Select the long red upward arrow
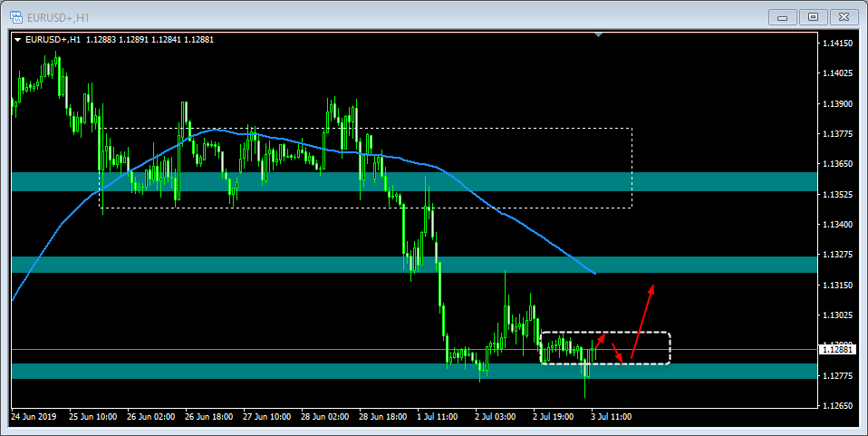Image resolution: width=868 pixels, height=436 pixels. coord(642,321)
